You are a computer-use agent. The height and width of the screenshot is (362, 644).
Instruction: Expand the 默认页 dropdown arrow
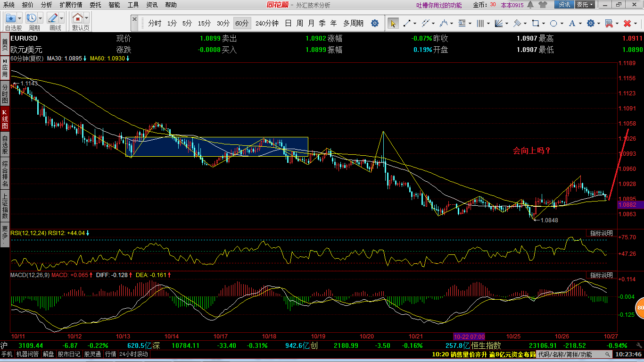(x=86, y=18)
